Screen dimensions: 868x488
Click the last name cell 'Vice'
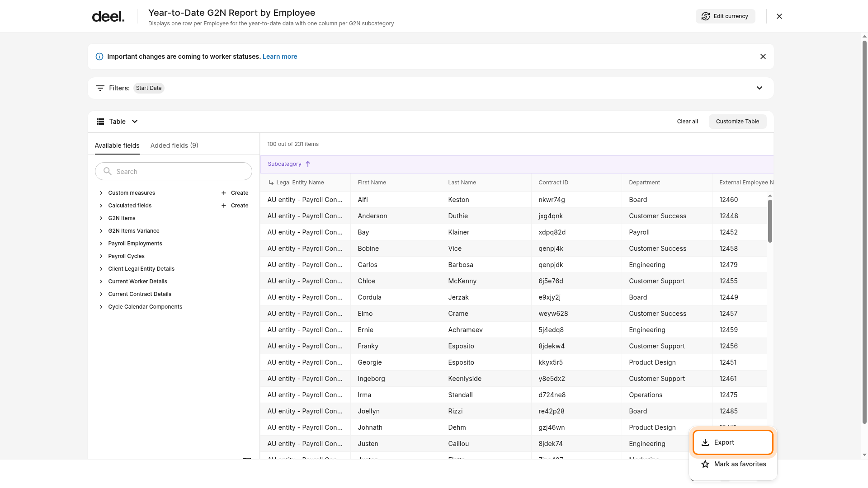[x=486, y=249]
